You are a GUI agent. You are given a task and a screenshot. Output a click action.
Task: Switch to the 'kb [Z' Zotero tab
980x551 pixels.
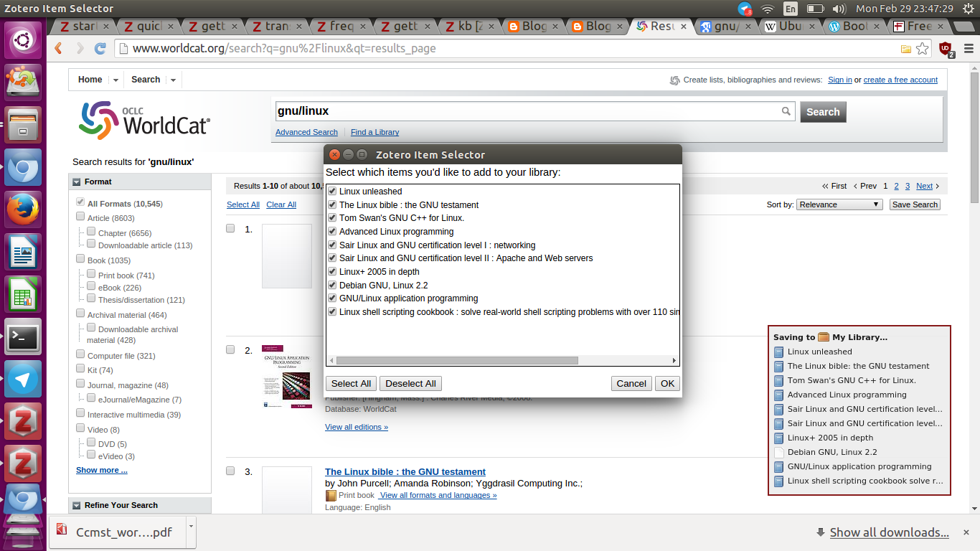(x=471, y=27)
